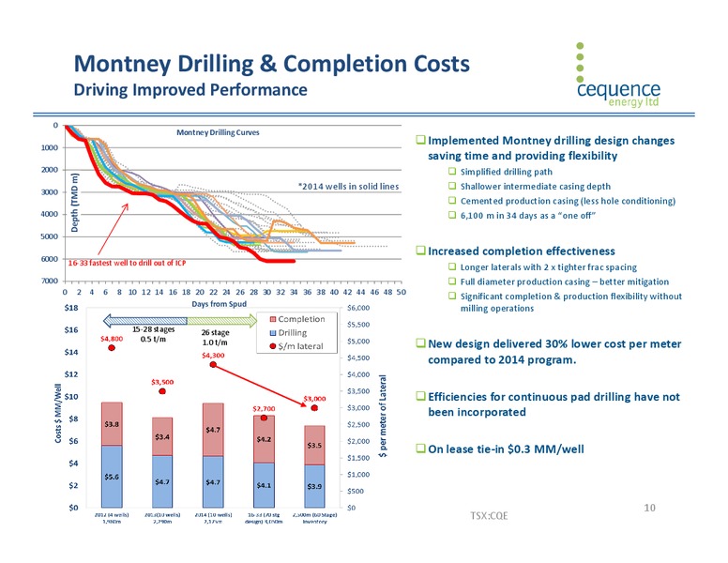Click 'Shallower intermediate casing depth' bullet text
This screenshot has width=728, height=563.
coord(536,187)
